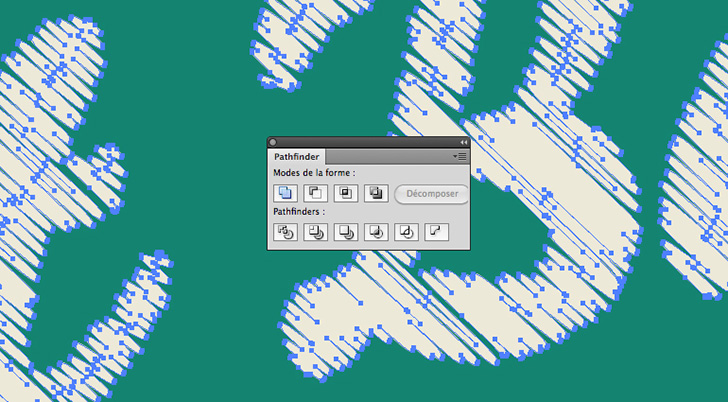Select the Pathfinder tab

click(x=296, y=157)
